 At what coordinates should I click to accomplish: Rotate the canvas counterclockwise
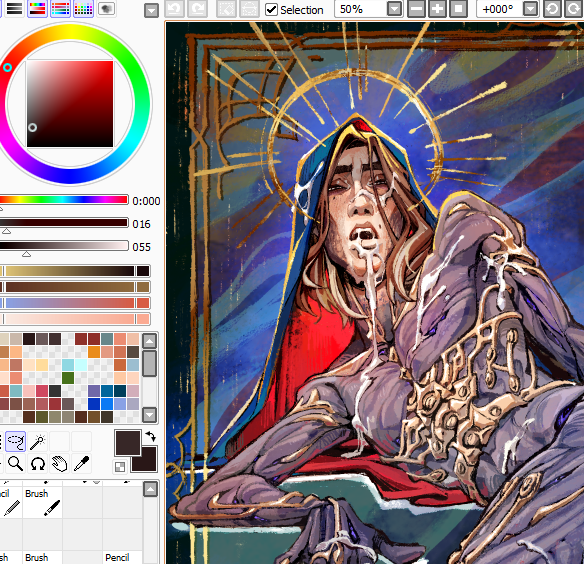point(552,9)
